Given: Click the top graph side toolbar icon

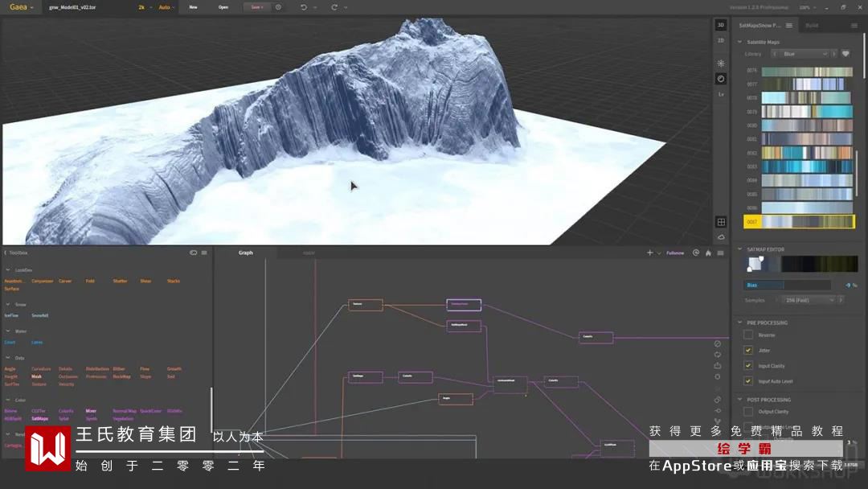Looking at the screenshot, I should pyautogui.click(x=718, y=344).
